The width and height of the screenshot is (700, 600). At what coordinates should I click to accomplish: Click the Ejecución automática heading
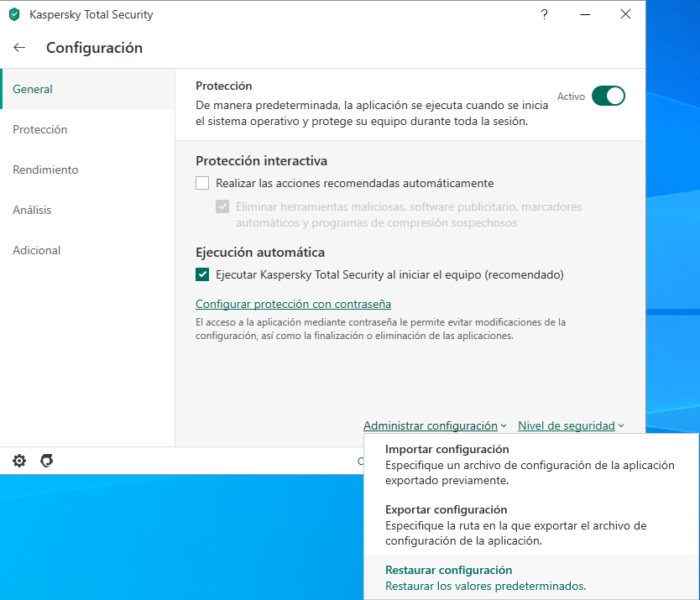[260, 253]
